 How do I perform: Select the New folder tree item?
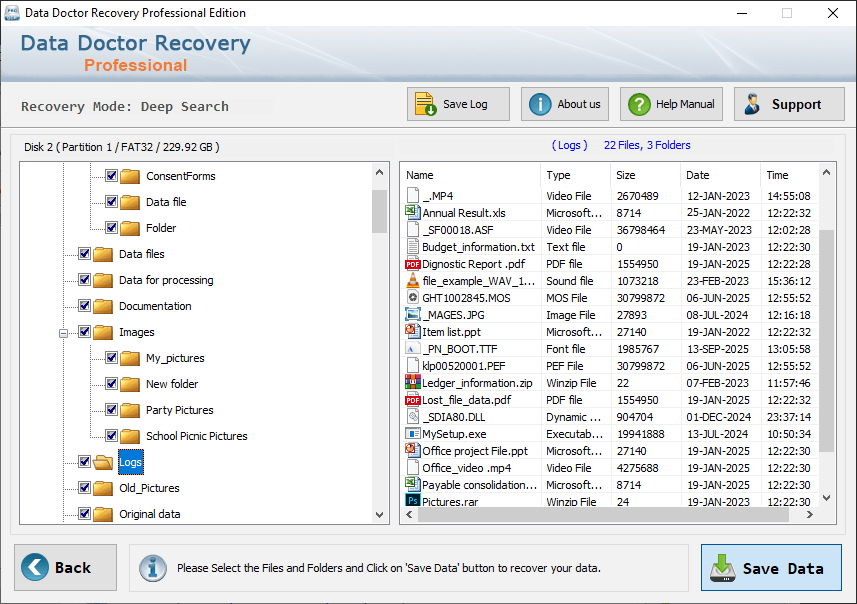pyautogui.click(x=172, y=384)
